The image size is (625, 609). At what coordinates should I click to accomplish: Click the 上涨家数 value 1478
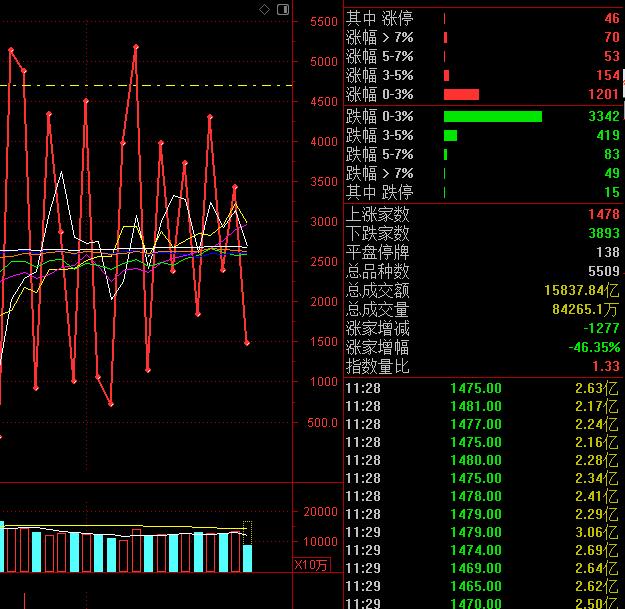(x=604, y=214)
